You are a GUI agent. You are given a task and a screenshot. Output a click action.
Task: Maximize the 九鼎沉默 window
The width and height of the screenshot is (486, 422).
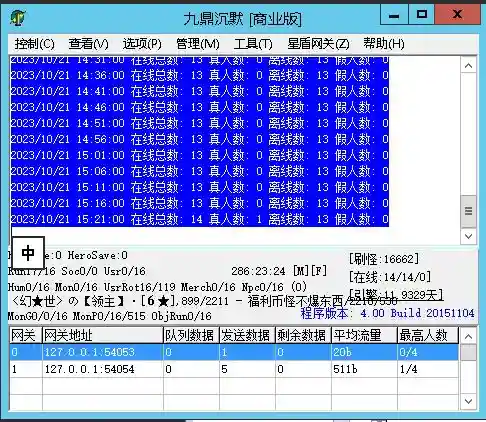pyautogui.click(x=421, y=15)
